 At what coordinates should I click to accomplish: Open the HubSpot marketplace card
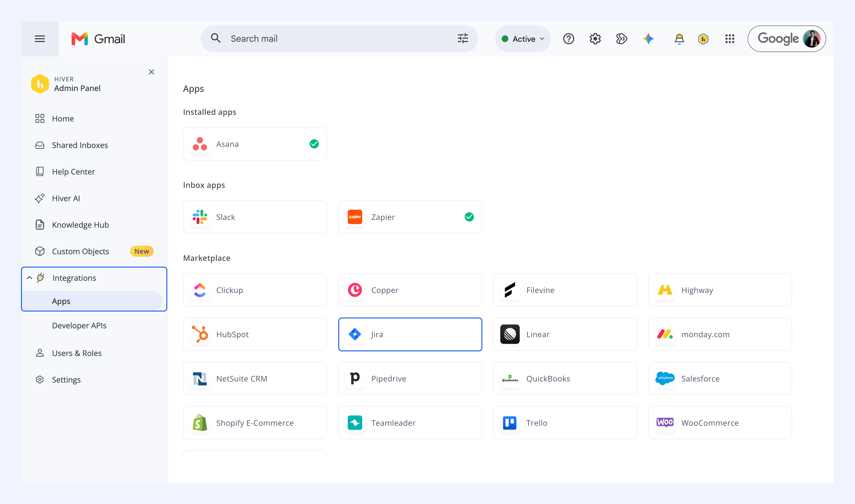coord(255,334)
